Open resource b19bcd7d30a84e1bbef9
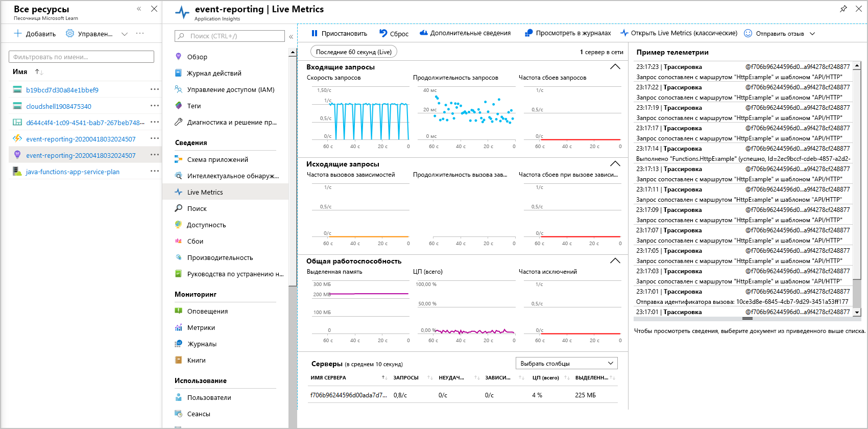Screen dimensions: 868x429 (62, 90)
